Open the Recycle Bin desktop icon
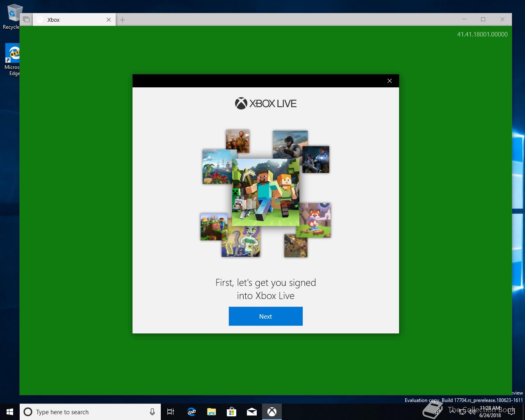 [11, 17]
